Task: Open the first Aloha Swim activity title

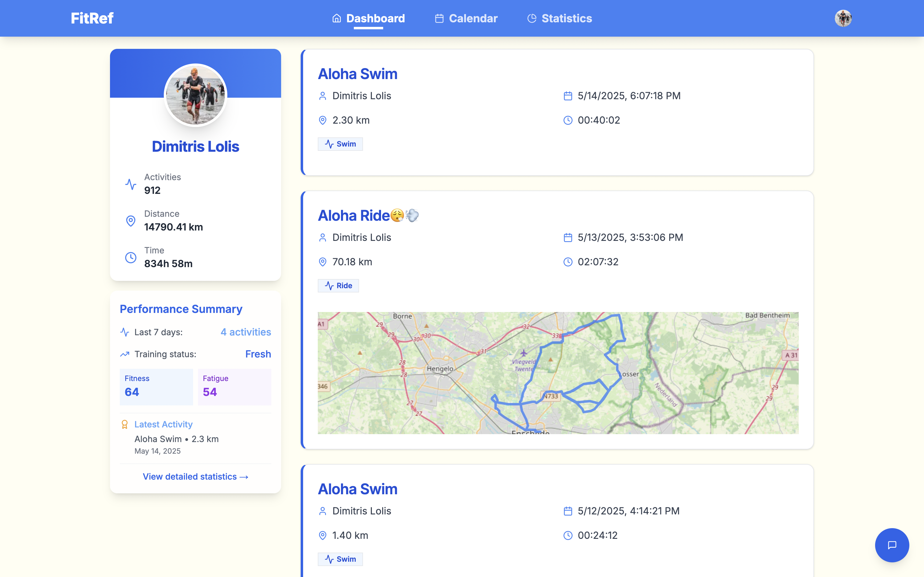Action: tap(358, 74)
